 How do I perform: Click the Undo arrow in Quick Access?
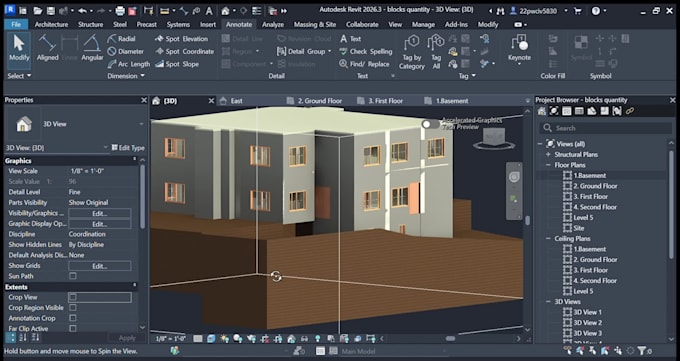coord(82,10)
